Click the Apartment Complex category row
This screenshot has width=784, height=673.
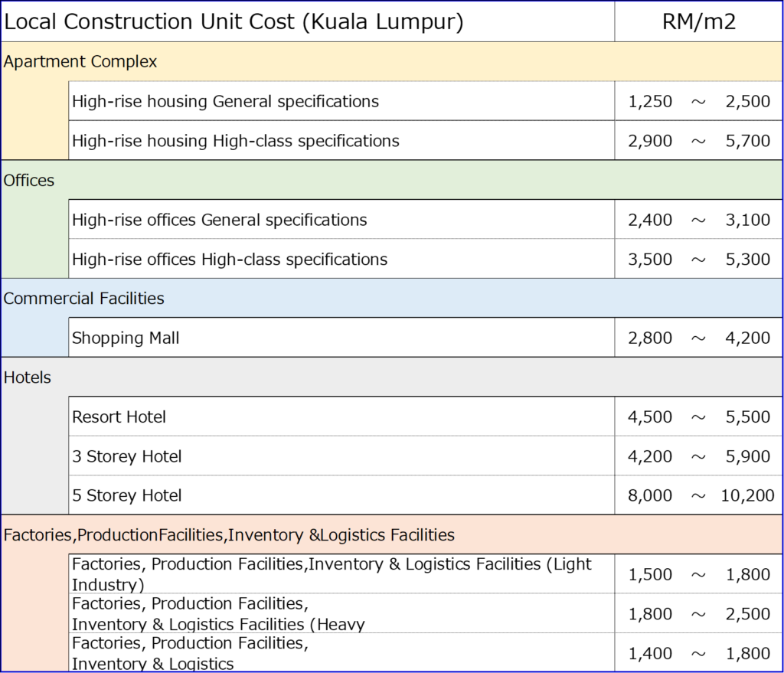pyautogui.click(x=391, y=61)
